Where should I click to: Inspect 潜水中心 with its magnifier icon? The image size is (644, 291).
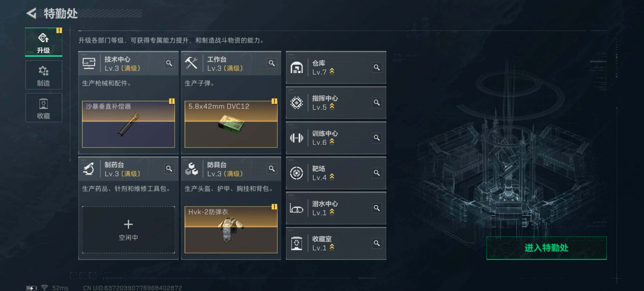click(x=377, y=208)
